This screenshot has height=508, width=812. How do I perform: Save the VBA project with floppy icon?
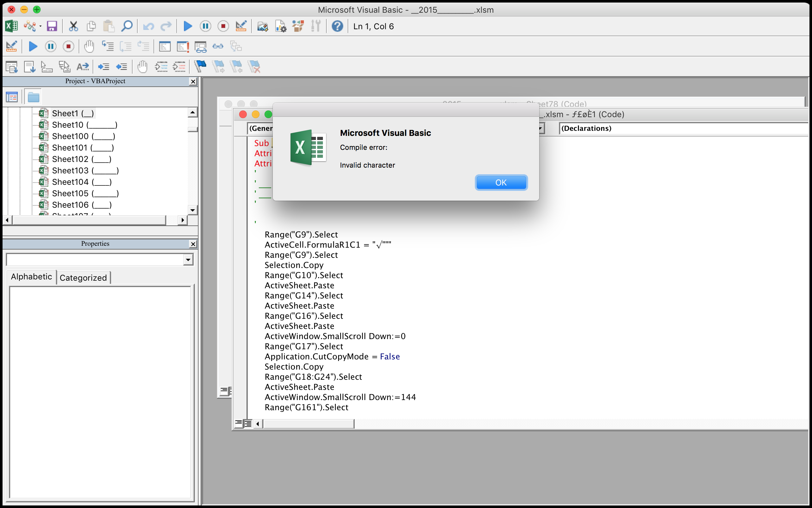tap(52, 26)
